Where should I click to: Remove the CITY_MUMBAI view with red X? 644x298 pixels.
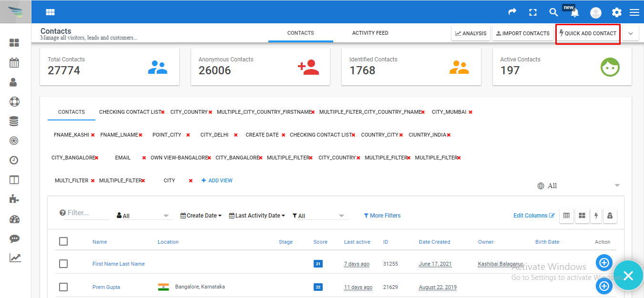point(470,112)
